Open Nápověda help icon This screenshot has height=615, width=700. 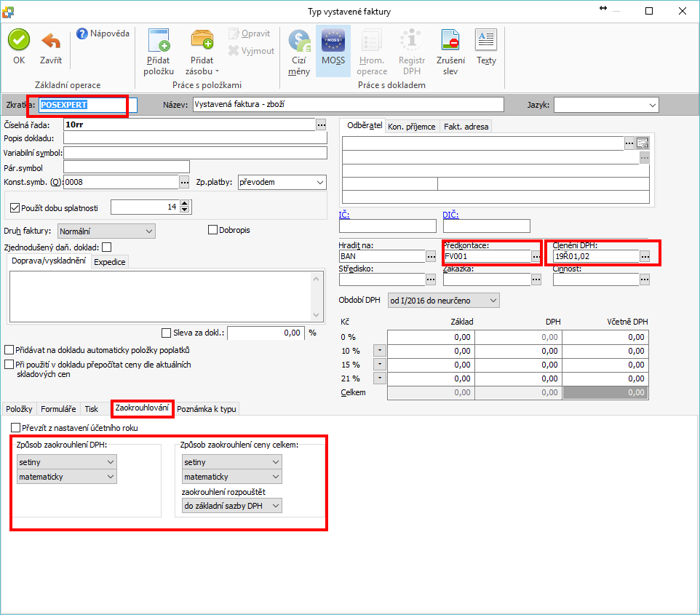click(82, 33)
